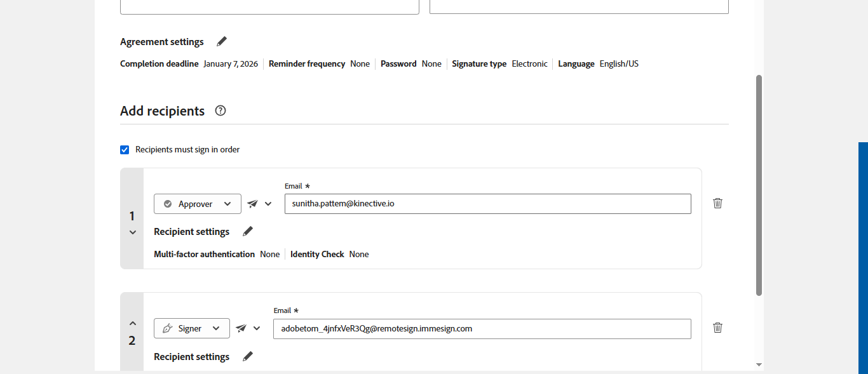Click the Agreement settings heading
Viewport: 868px width, 374px height.
tap(162, 42)
